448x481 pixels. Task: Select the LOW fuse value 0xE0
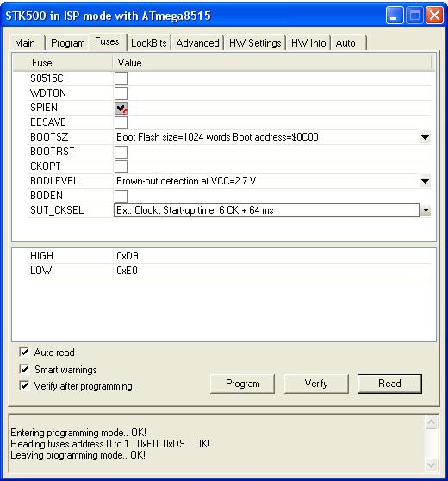[127, 271]
